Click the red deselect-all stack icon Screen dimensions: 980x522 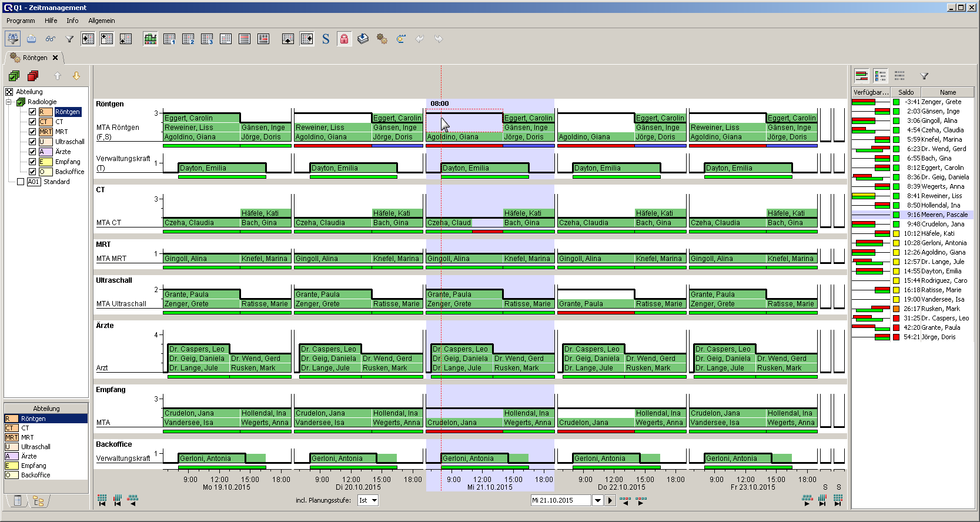tap(33, 76)
